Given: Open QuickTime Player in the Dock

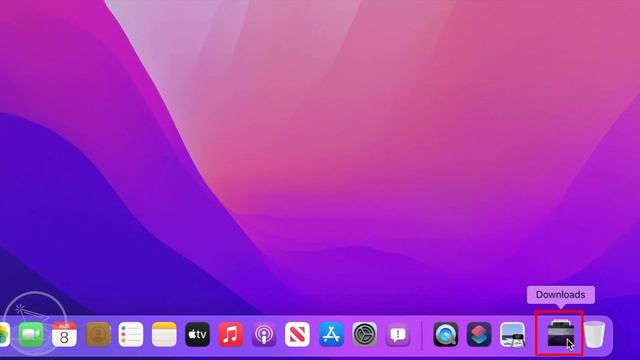Looking at the screenshot, I should point(446,334).
